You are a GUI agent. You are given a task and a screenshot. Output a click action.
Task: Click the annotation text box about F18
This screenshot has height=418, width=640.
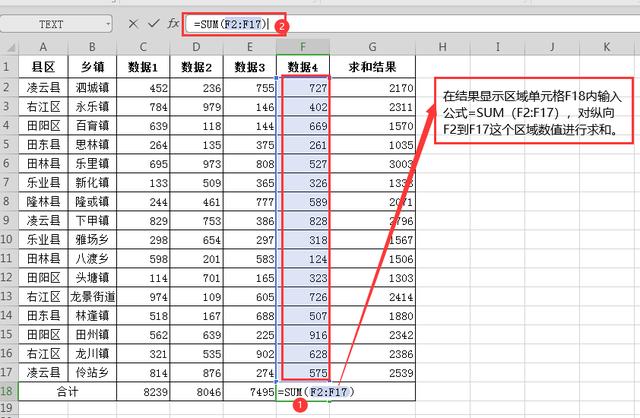coord(534,111)
